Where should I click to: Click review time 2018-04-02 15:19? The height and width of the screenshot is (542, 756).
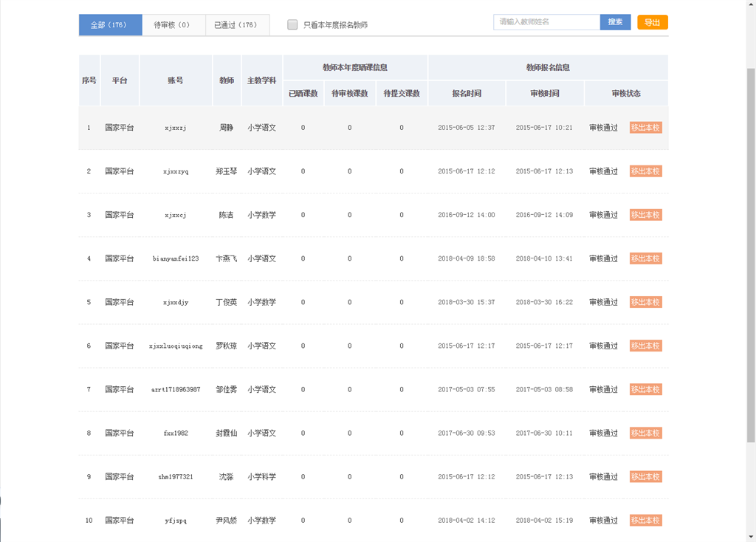(x=544, y=521)
